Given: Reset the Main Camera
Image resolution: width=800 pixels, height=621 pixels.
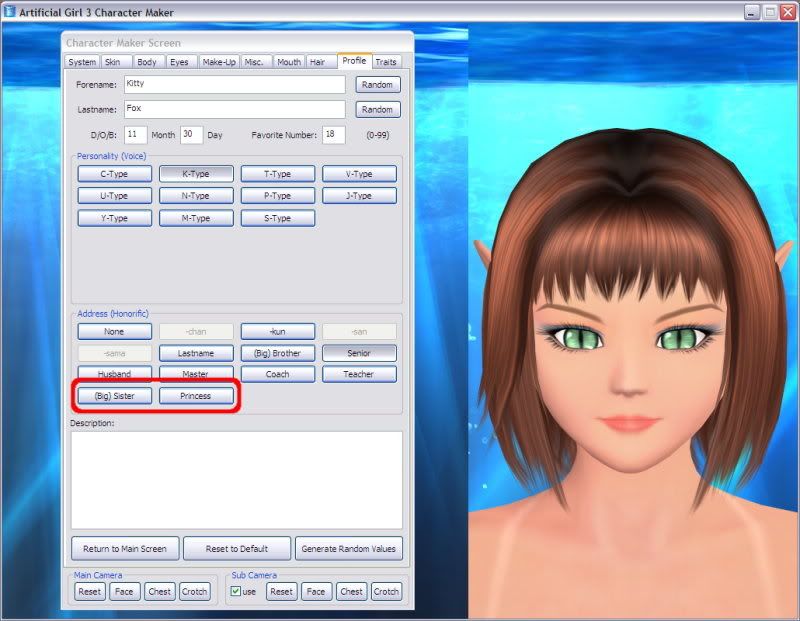Looking at the screenshot, I should point(89,592).
